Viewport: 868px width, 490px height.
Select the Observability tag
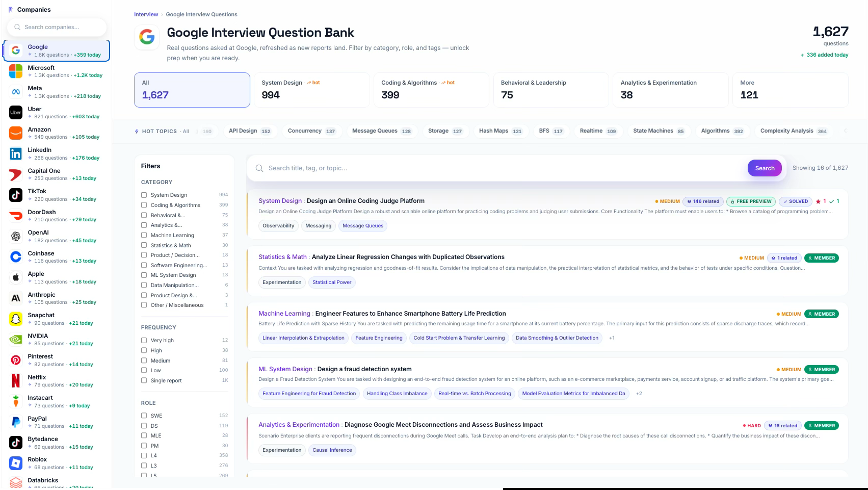(278, 226)
